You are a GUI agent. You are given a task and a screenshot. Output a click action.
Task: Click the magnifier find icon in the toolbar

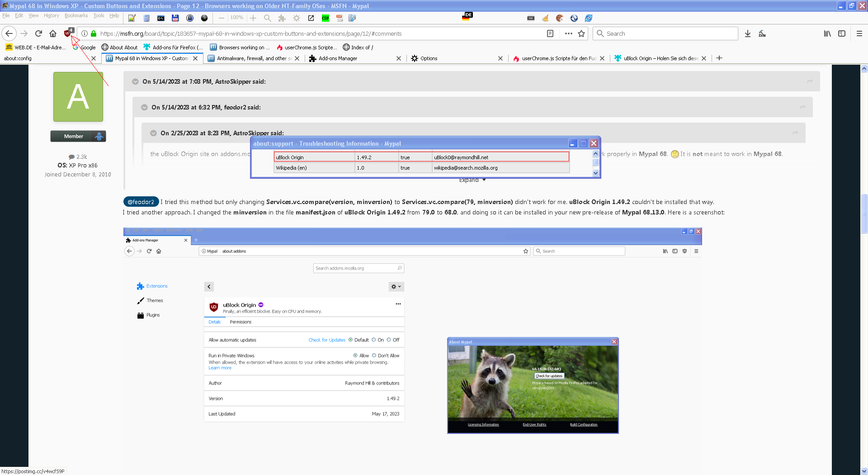click(268, 18)
